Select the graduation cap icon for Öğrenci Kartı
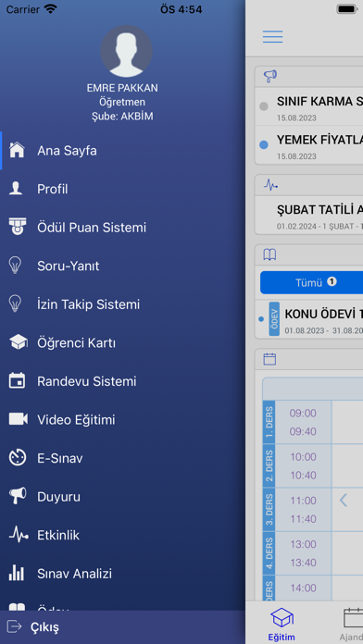This screenshot has width=363, height=644. point(19,342)
